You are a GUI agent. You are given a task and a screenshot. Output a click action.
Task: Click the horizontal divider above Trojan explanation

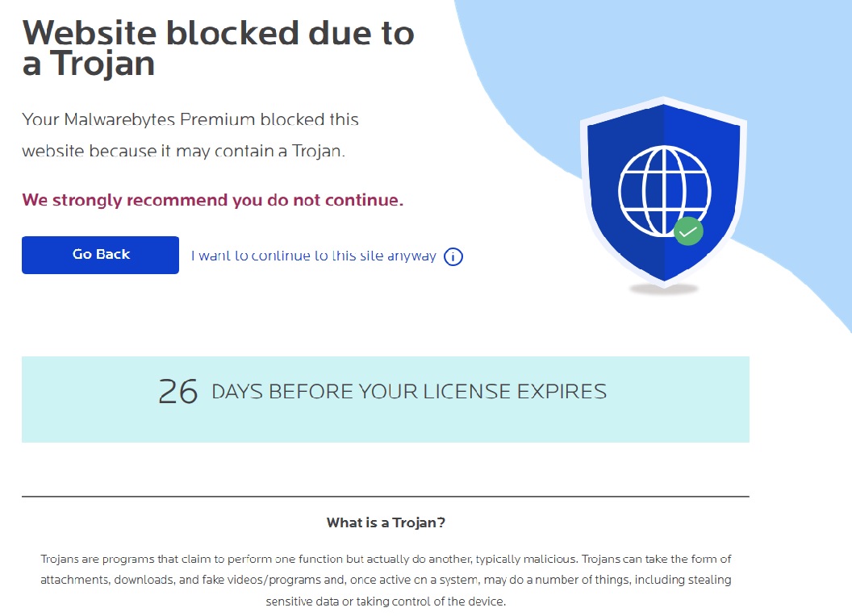(386, 497)
